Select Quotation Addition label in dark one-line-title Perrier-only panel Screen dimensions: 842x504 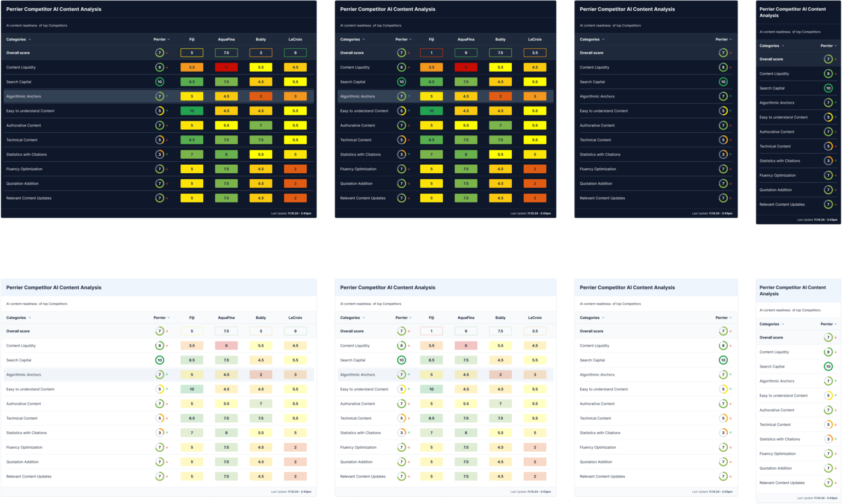coord(597,183)
